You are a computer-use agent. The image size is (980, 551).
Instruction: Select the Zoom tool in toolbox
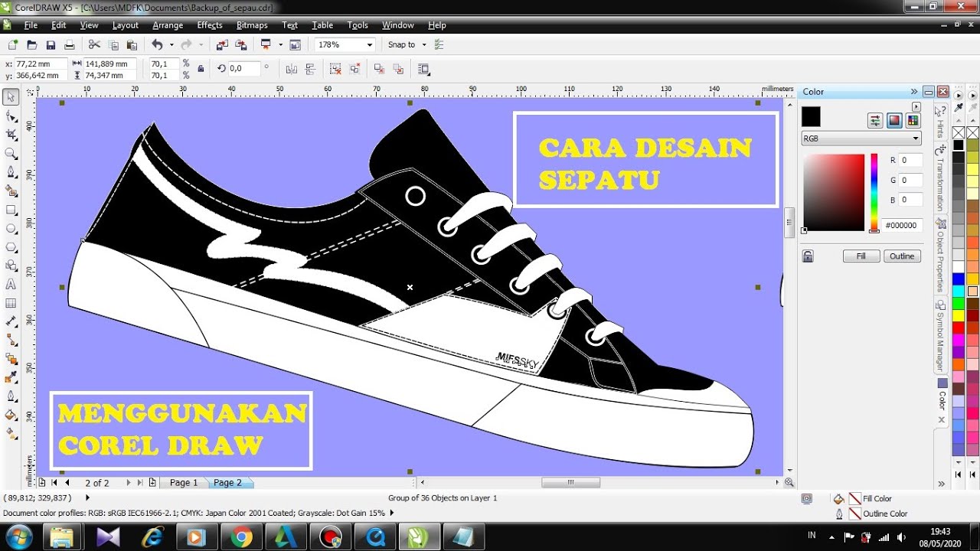pyautogui.click(x=11, y=153)
